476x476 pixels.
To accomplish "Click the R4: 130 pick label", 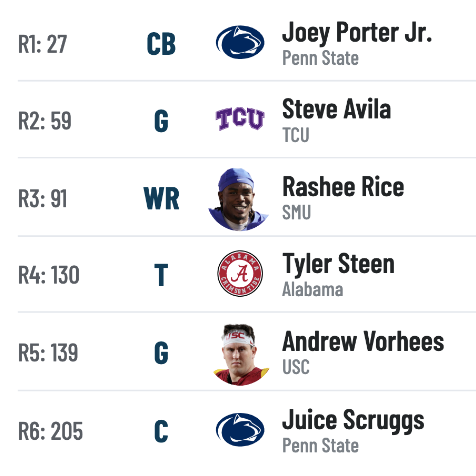I will click(x=49, y=275).
